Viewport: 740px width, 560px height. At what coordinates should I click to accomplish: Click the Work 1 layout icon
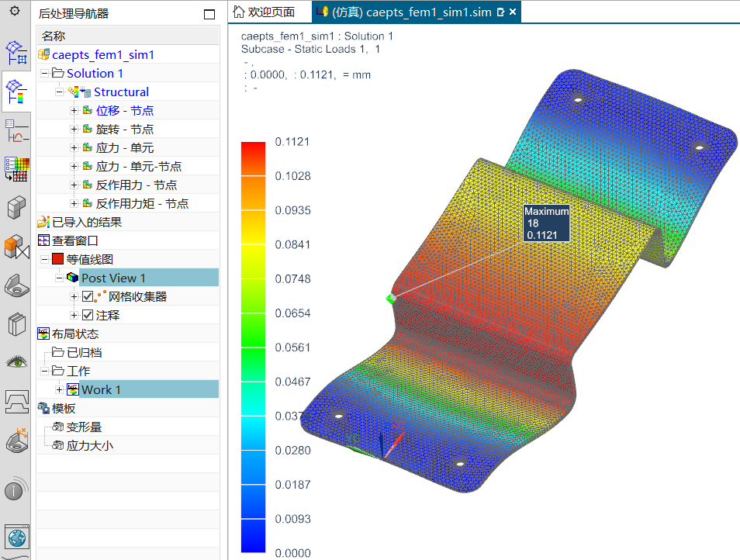[x=73, y=389]
